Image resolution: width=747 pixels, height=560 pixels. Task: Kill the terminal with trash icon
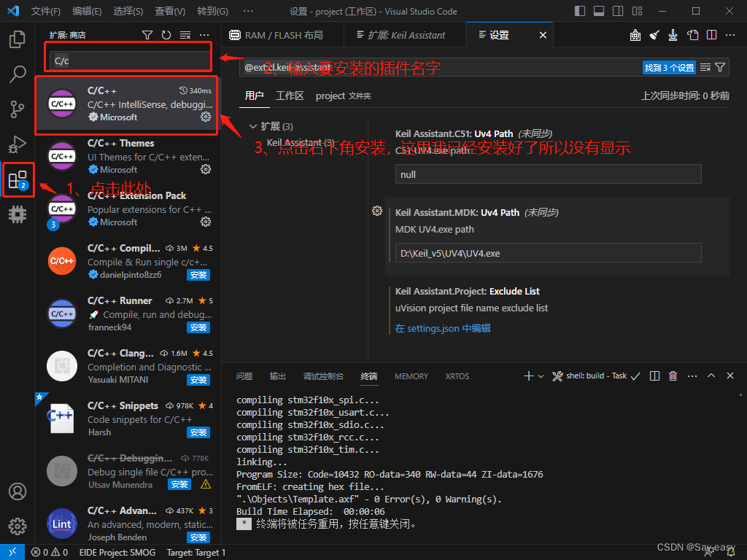(673, 376)
